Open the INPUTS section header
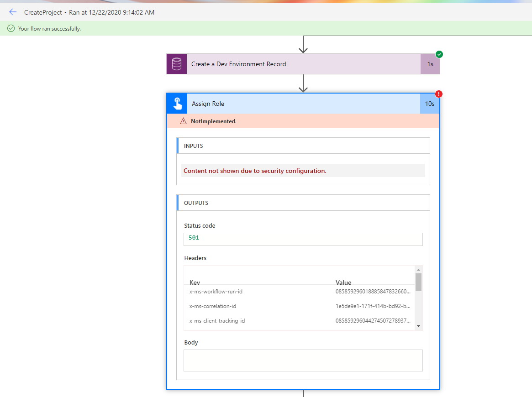 pos(303,146)
